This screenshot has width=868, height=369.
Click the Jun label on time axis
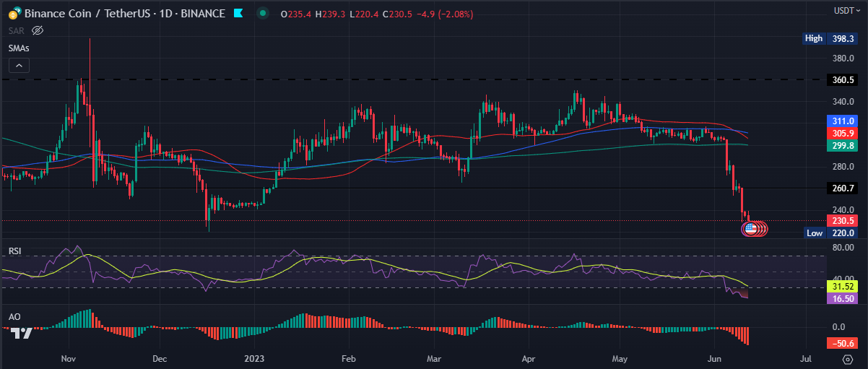click(x=715, y=359)
